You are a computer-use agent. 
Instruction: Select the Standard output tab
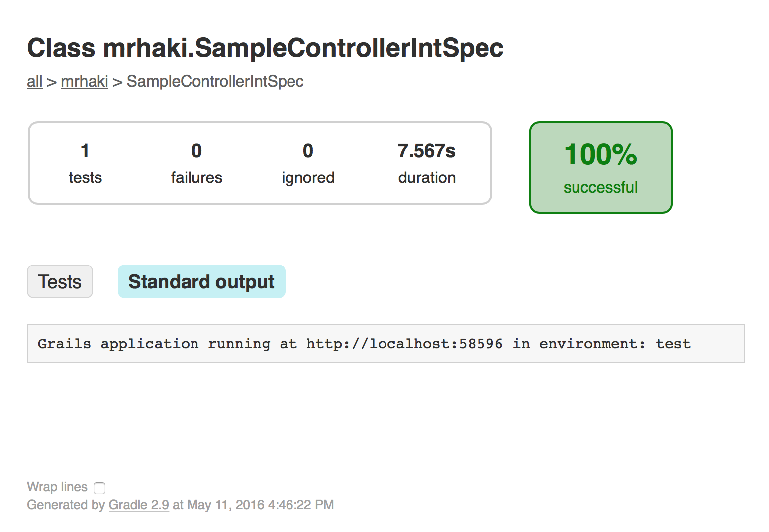click(201, 282)
